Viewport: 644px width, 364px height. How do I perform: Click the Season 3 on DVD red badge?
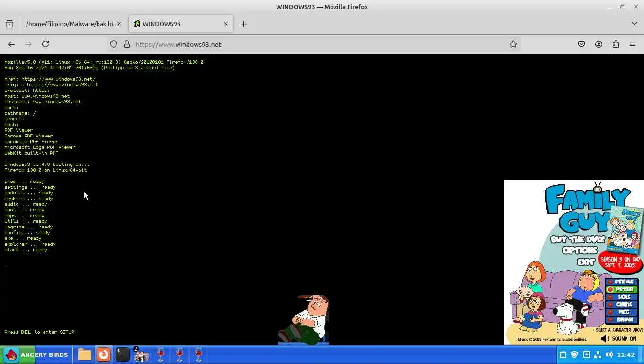pyautogui.click(x=621, y=263)
